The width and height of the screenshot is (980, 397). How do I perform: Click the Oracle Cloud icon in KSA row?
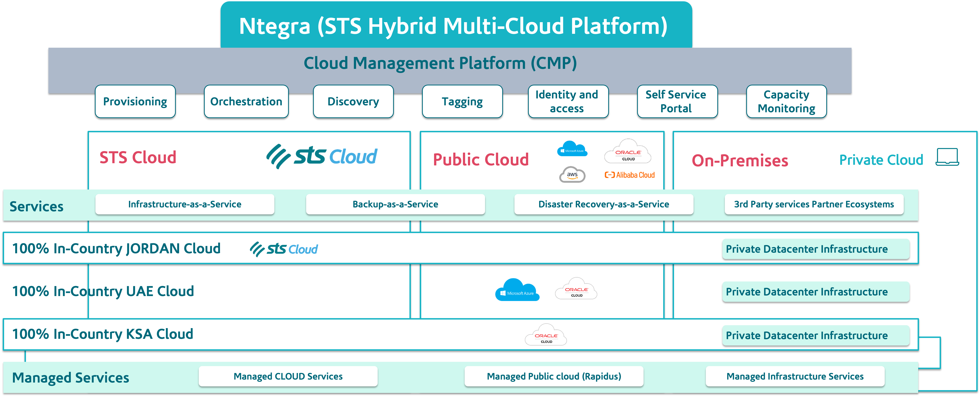click(546, 335)
